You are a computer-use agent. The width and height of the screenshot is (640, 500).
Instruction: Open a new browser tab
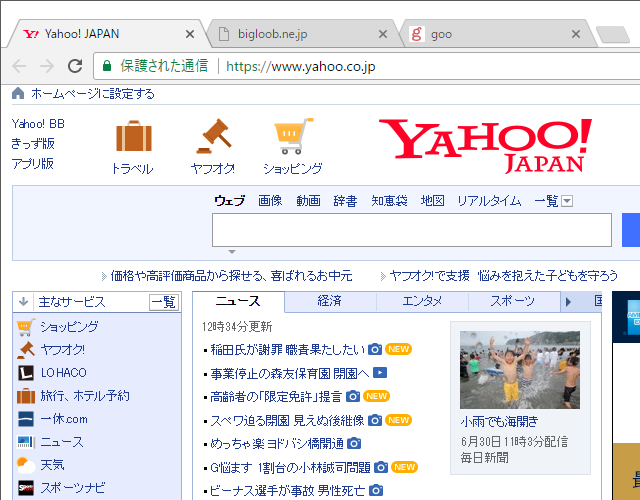(613, 34)
